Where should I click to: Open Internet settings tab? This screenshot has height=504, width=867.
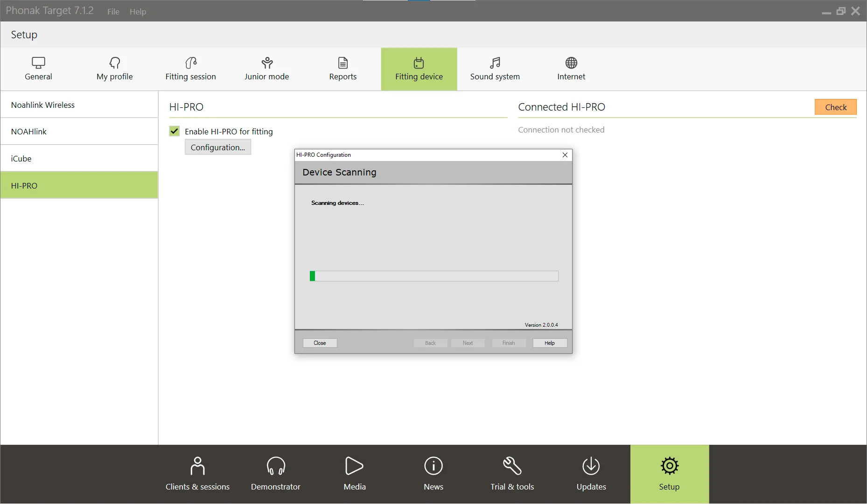pos(571,69)
